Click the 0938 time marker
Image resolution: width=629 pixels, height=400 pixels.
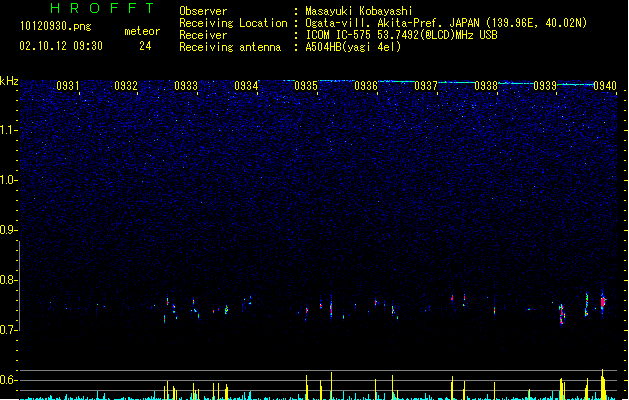point(486,86)
